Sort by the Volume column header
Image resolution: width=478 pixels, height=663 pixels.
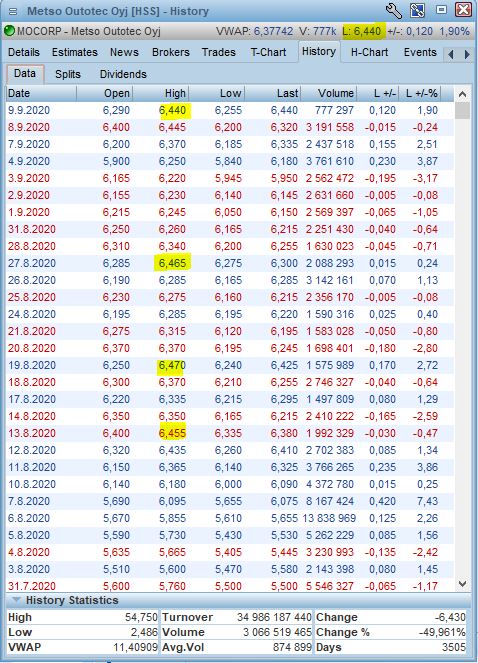329,93
